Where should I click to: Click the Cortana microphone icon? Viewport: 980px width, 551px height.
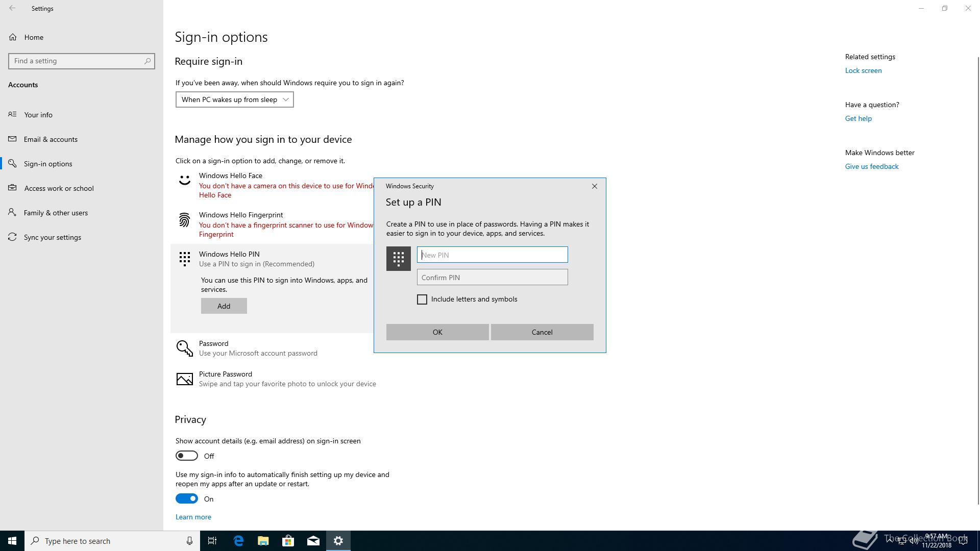pos(189,541)
